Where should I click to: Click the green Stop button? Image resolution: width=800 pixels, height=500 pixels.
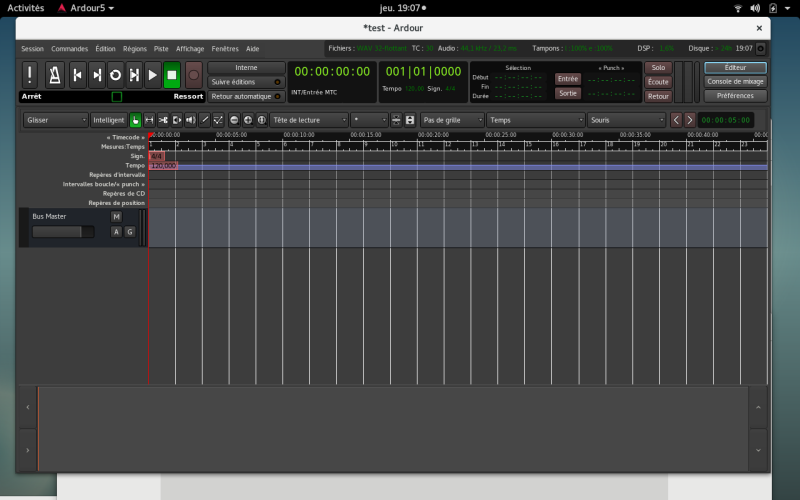click(172, 75)
